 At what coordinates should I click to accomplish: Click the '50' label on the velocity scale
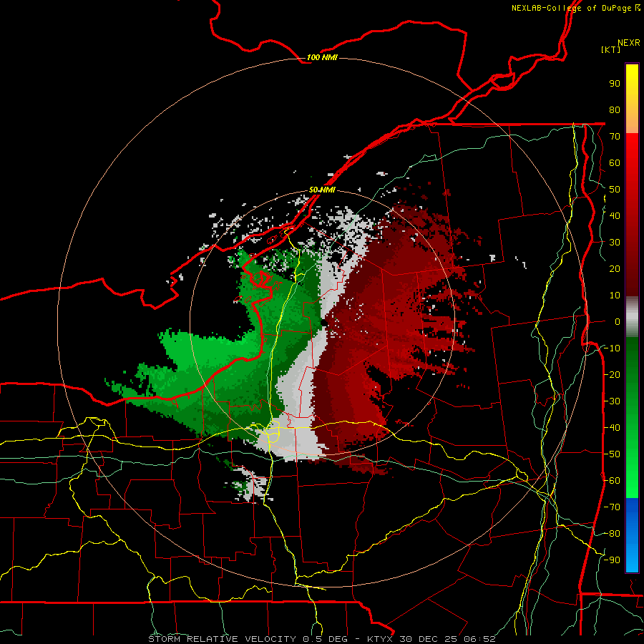(615, 190)
